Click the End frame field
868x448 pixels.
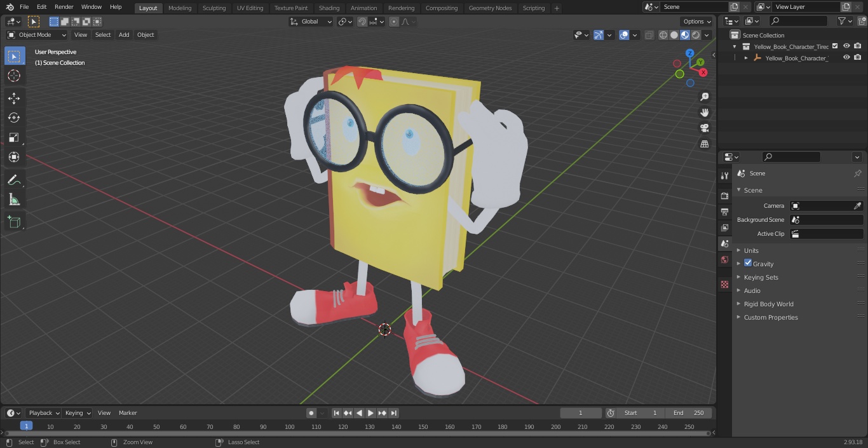coord(689,413)
